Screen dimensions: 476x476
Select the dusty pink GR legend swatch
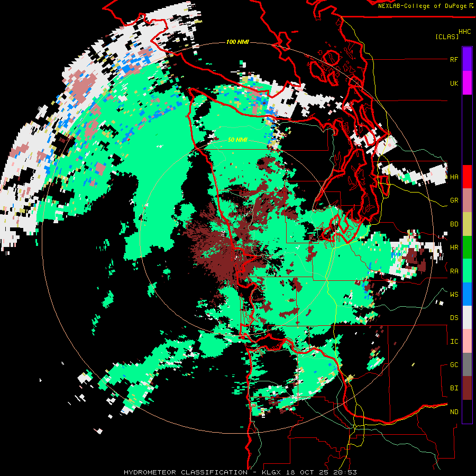click(x=467, y=200)
